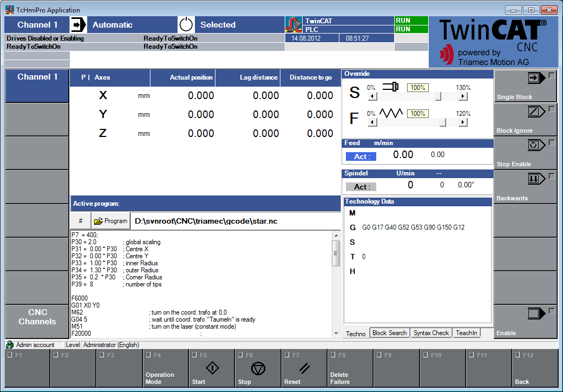Activate the Block Ignore softkey
The image size is (563, 392).
[x=525, y=119]
